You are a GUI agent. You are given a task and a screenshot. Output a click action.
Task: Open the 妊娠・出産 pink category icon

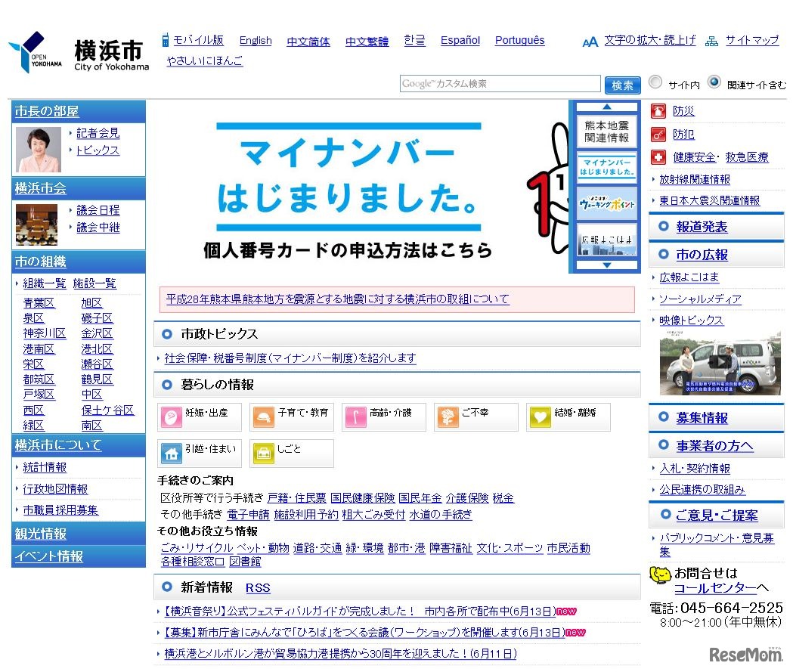(x=172, y=417)
